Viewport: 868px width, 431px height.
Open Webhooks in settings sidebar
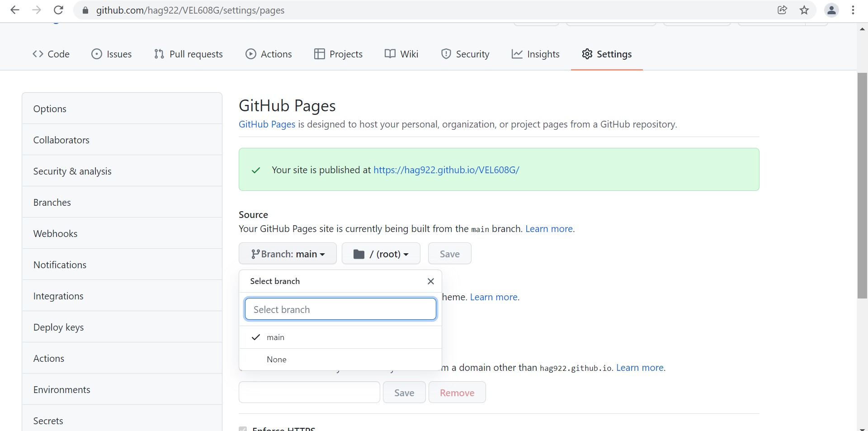(55, 234)
